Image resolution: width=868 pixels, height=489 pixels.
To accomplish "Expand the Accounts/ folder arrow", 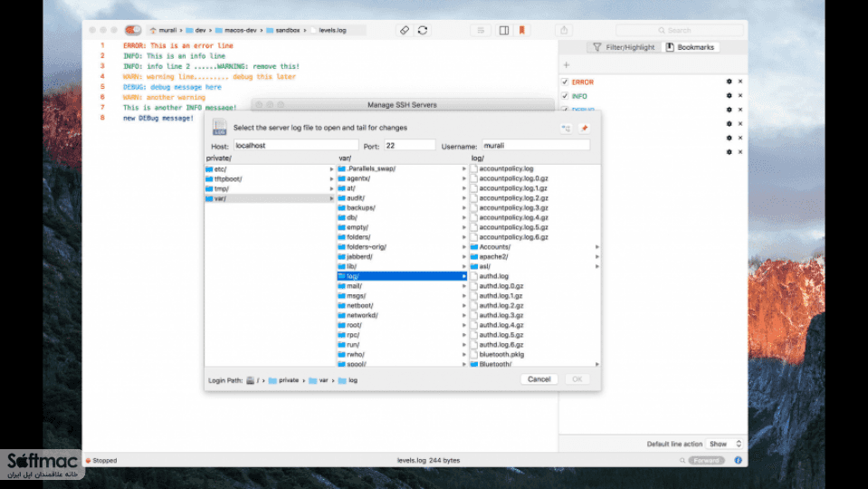I will (596, 247).
